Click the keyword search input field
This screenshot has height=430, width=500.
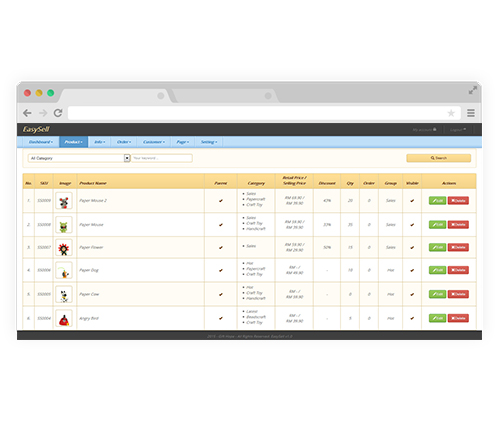pos(162,158)
